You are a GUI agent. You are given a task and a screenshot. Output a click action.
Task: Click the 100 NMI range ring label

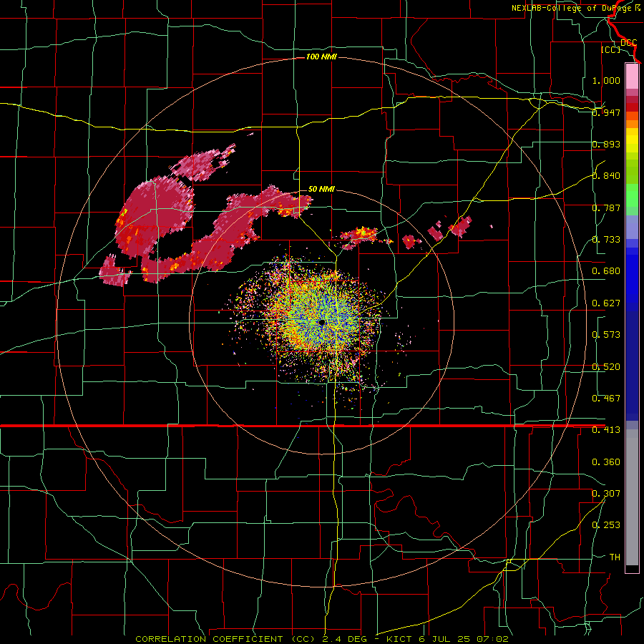pos(321,57)
